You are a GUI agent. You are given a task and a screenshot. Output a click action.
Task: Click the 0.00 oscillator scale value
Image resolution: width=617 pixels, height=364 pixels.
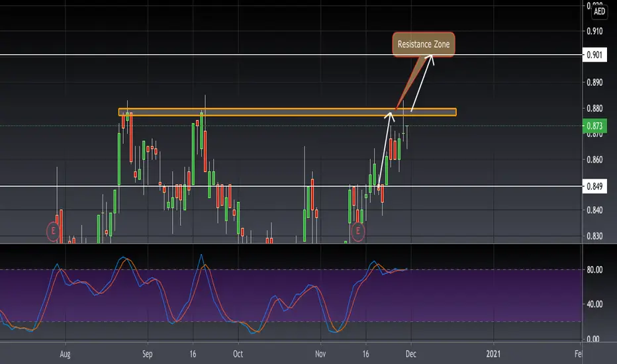coord(594,339)
